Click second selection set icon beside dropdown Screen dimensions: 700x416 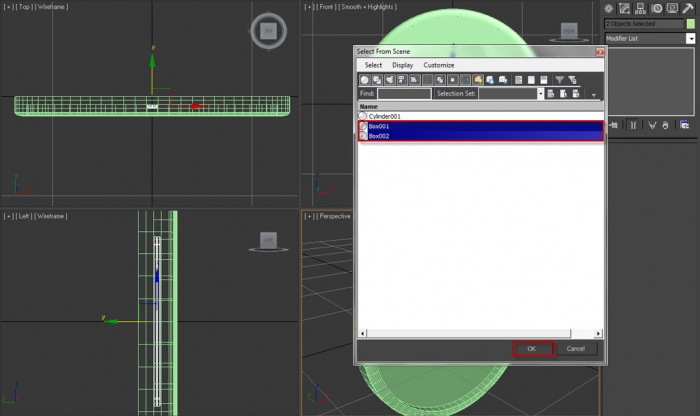[x=563, y=94]
